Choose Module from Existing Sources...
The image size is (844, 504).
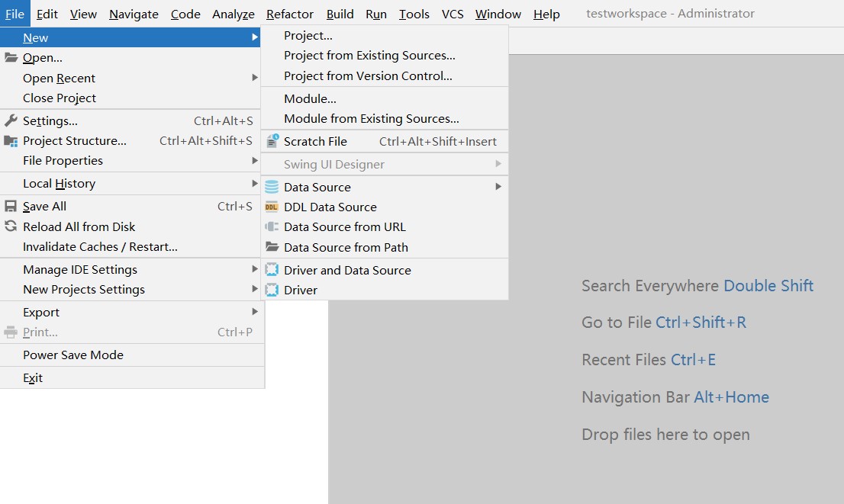click(385, 119)
